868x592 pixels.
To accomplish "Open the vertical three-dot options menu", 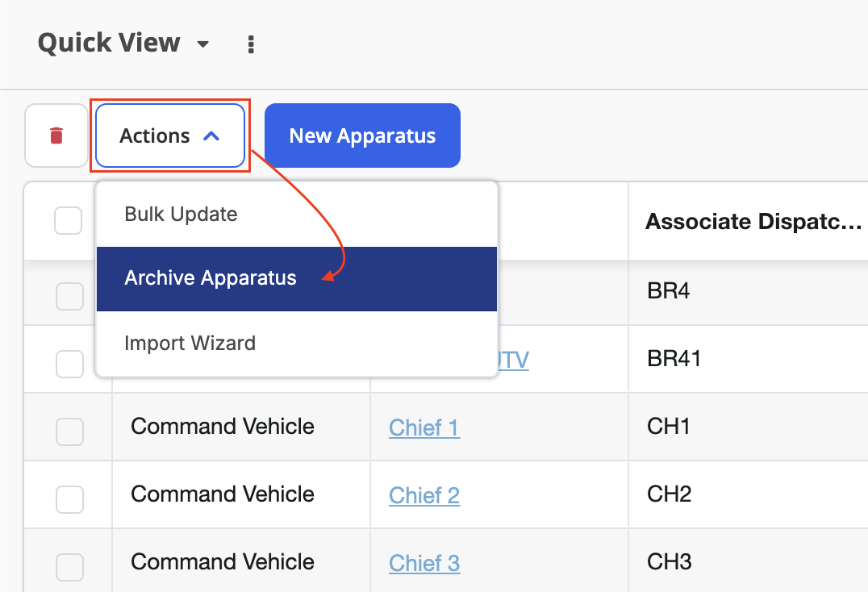I will pos(251,44).
